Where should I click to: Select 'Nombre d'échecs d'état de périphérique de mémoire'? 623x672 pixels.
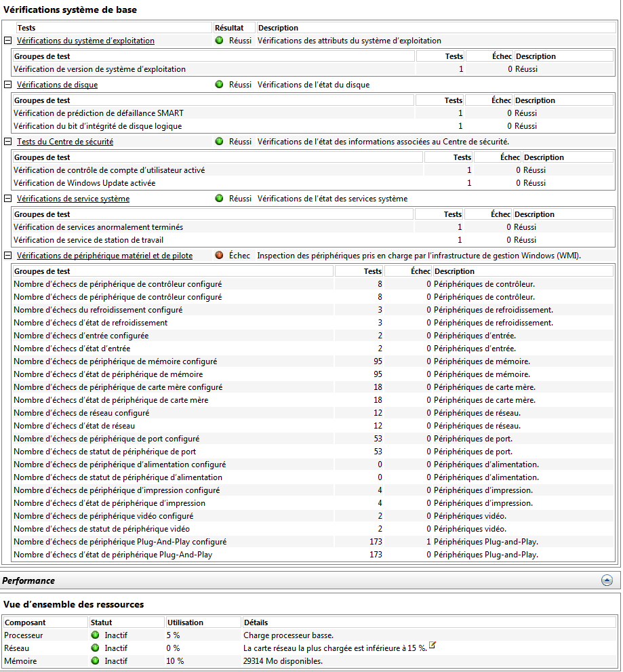(x=313, y=374)
